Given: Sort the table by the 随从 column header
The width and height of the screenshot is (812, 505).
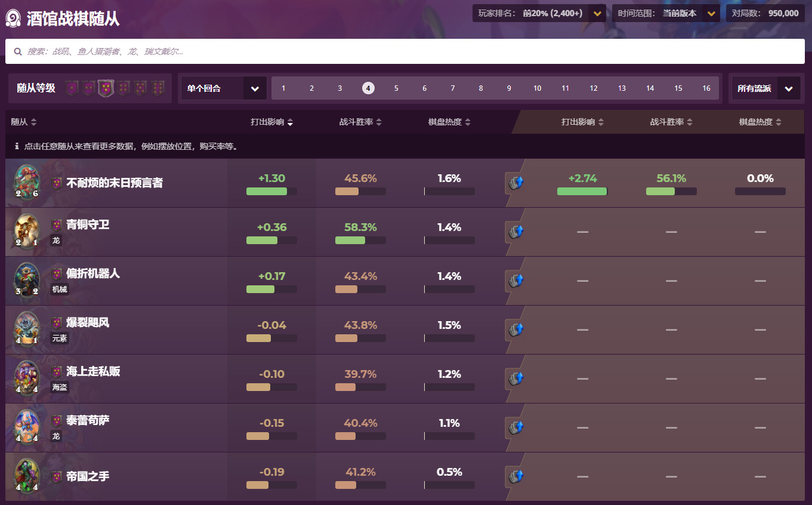Looking at the screenshot, I should [x=24, y=122].
